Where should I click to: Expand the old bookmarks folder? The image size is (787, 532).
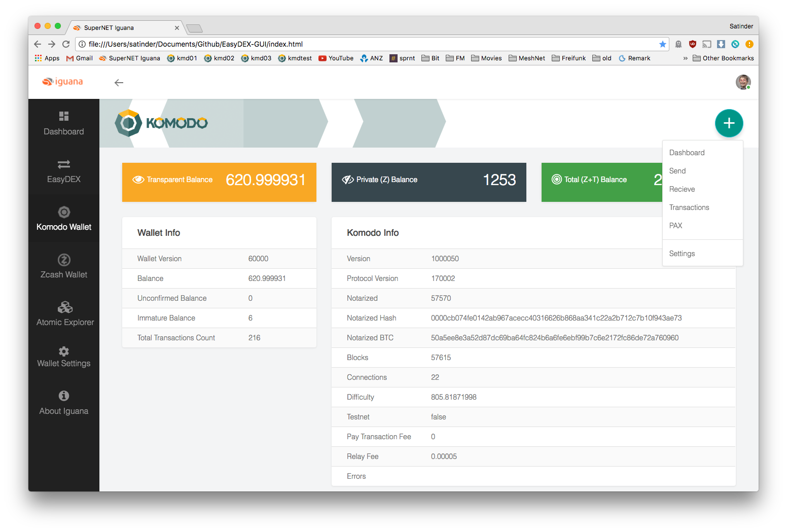(602, 58)
